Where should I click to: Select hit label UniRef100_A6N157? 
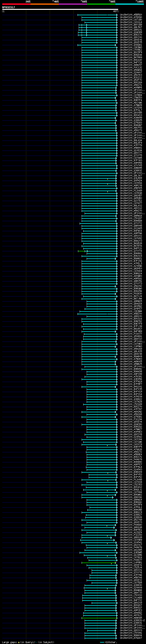131,65
